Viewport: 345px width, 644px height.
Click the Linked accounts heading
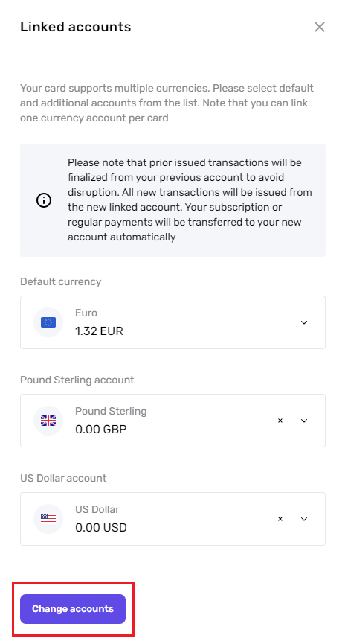point(76,27)
